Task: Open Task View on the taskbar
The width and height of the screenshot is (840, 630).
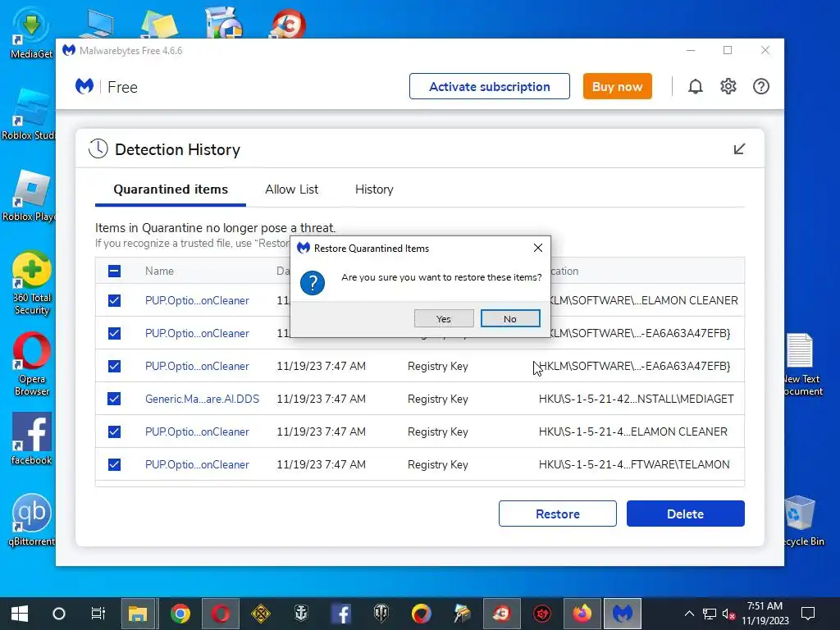Action: point(98,614)
